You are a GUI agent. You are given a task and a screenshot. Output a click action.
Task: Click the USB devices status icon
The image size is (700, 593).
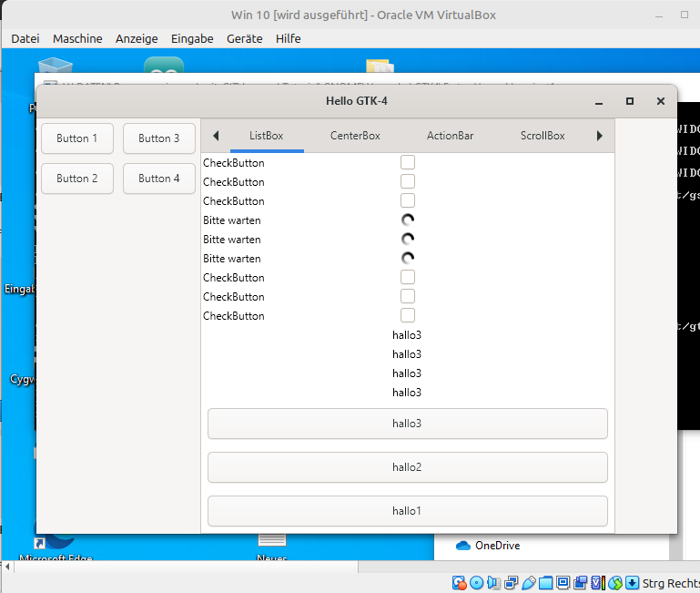529,583
